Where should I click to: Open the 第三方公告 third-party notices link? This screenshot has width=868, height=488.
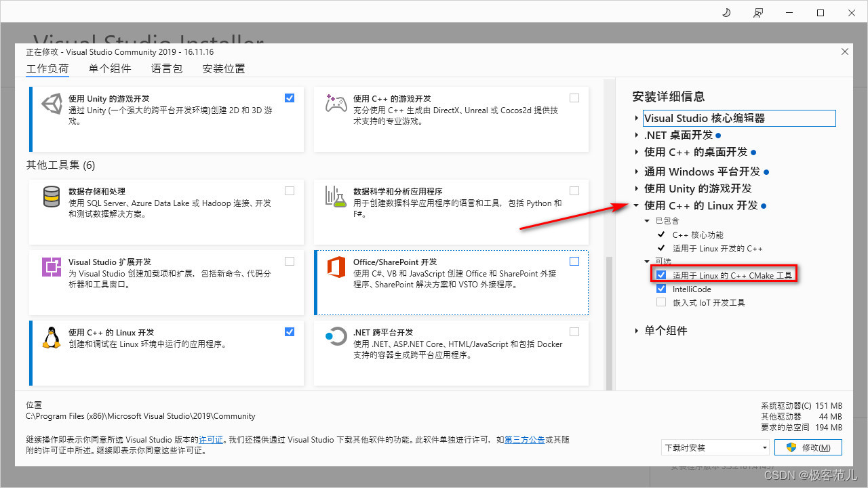(x=525, y=440)
